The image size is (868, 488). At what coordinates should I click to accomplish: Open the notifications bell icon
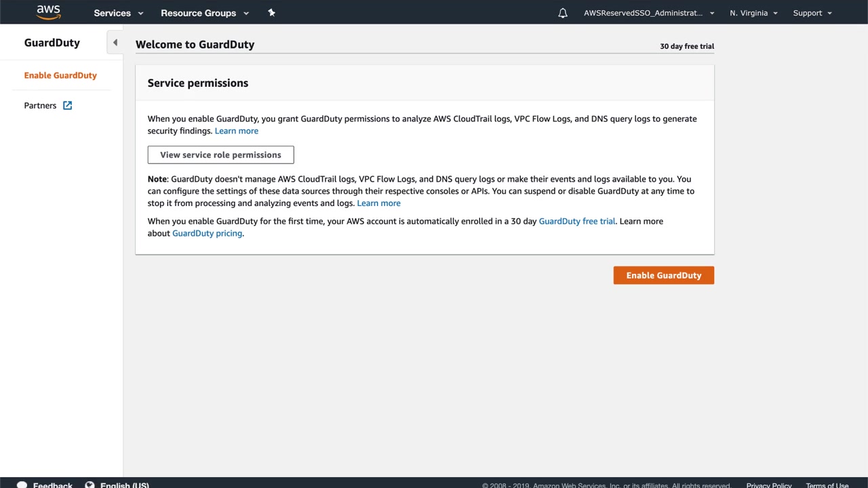click(563, 13)
